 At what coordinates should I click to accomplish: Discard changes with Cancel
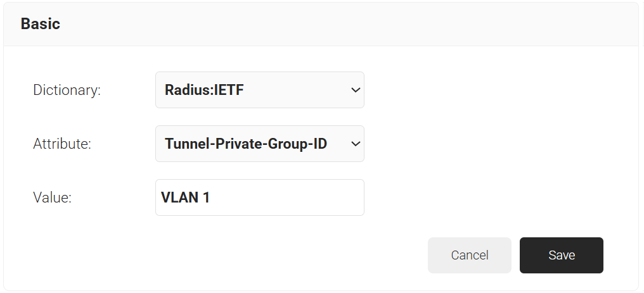pos(469,255)
